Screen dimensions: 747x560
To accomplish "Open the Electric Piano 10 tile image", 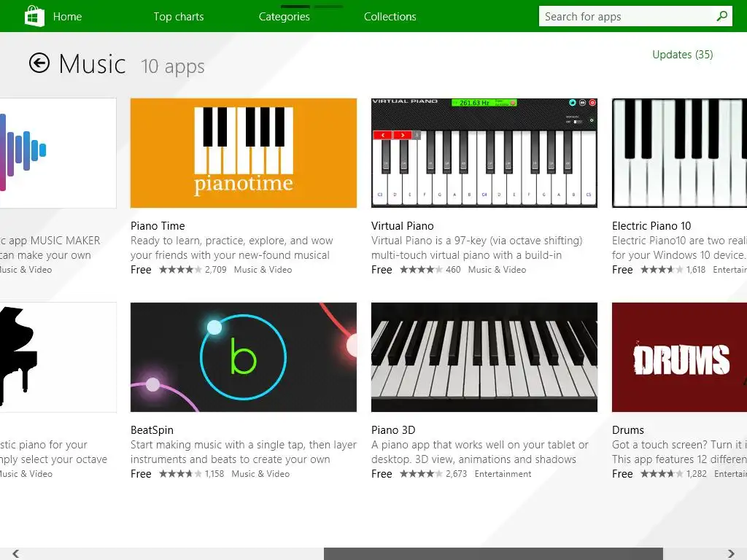I will [679, 153].
